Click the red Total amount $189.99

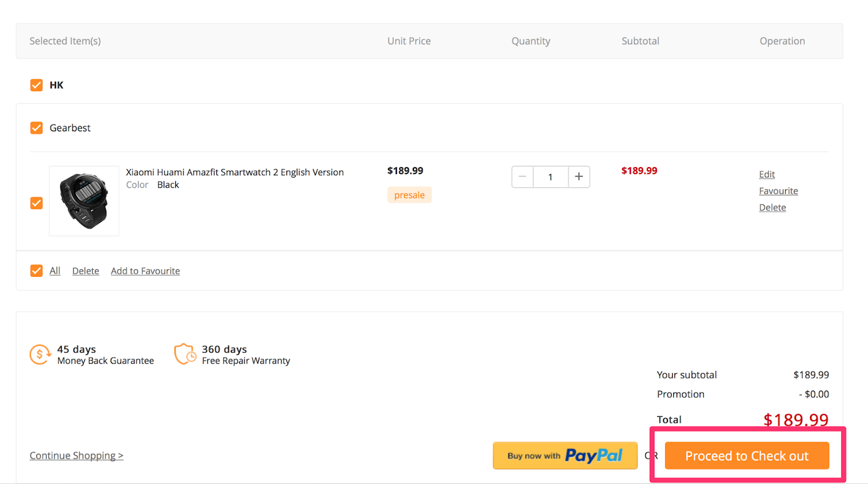(x=796, y=419)
